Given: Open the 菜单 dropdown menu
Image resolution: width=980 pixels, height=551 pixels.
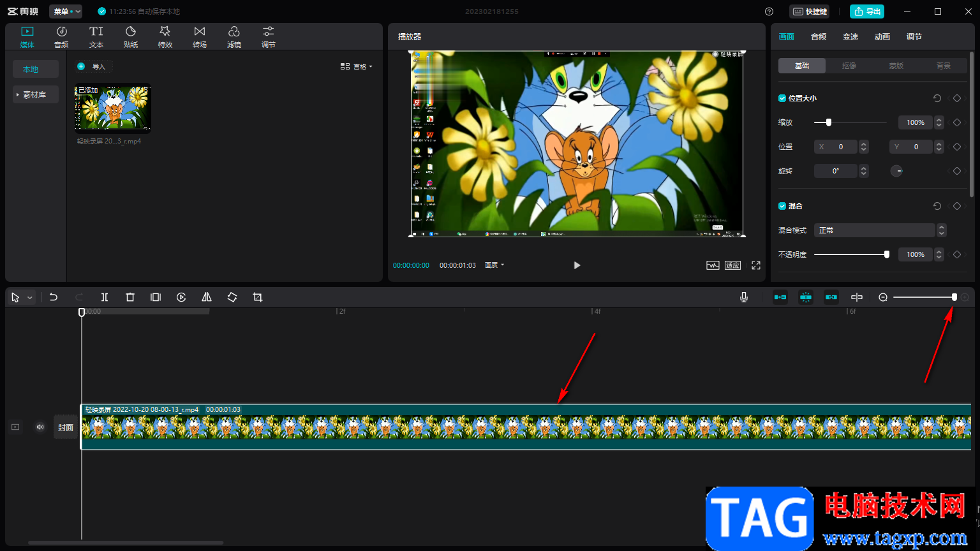Looking at the screenshot, I should click(66, 11).
